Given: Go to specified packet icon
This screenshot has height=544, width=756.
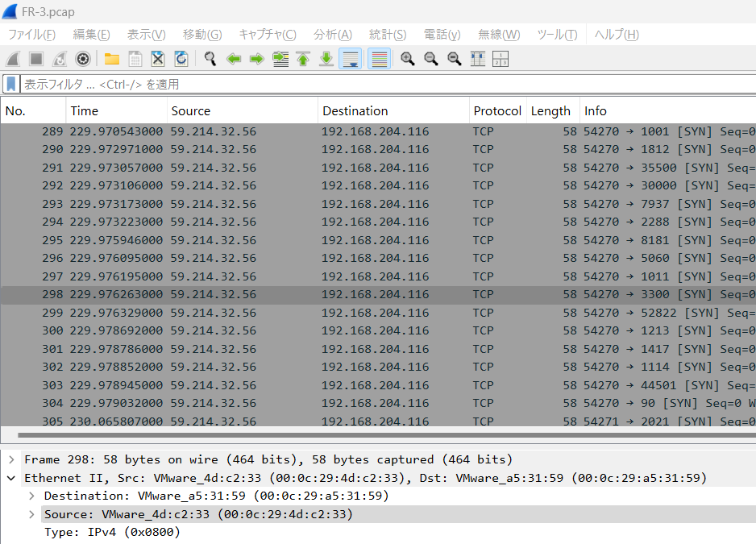Looking at the screenshot, I should (x=280, y=59).
